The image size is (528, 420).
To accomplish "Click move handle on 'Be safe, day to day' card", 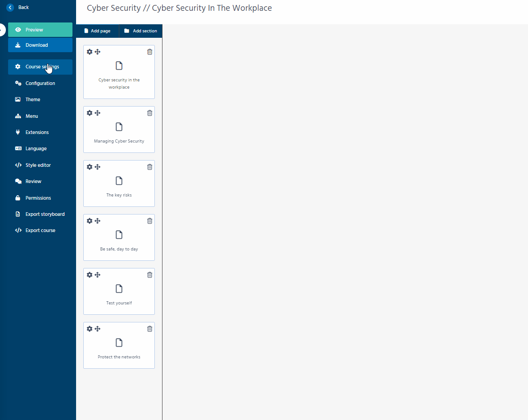I will point(98,221).
